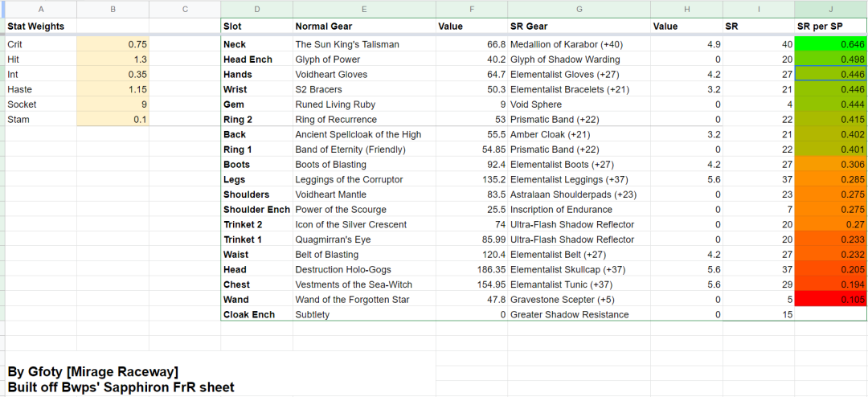The image size is (868, 397).
Task: Click the "By Gfoty [Mirage Raceway]" credit text
Action: point(92,371)
